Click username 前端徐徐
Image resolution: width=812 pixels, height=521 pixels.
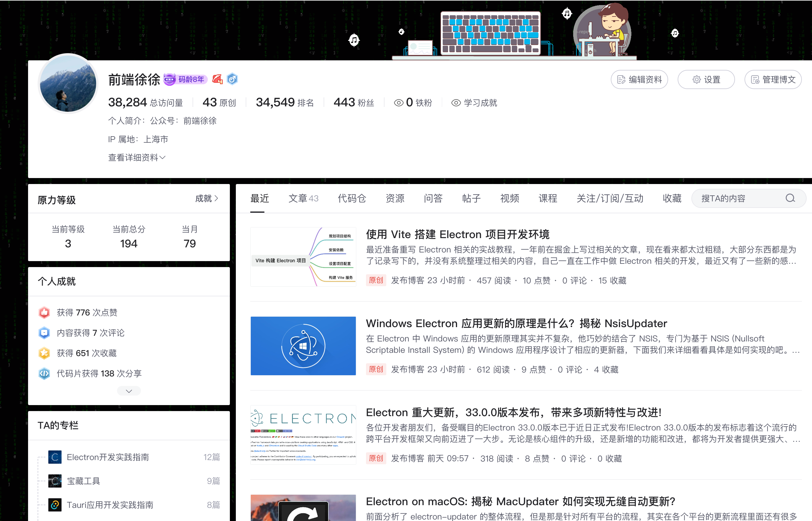click(134, 80)
